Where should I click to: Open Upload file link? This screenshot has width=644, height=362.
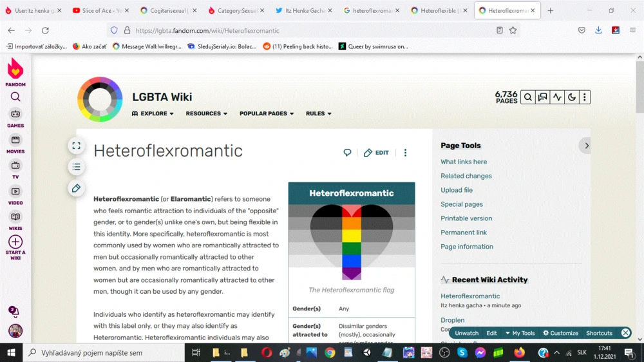tap(457, 190)
